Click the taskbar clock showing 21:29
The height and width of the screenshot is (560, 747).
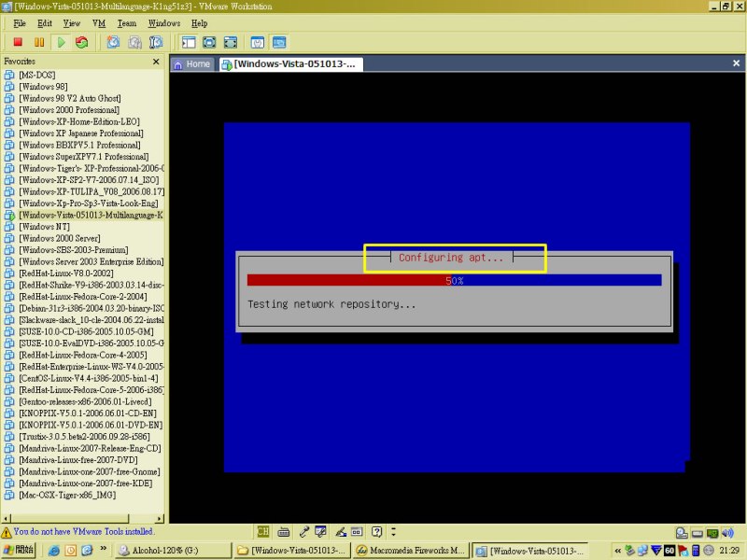729,551
